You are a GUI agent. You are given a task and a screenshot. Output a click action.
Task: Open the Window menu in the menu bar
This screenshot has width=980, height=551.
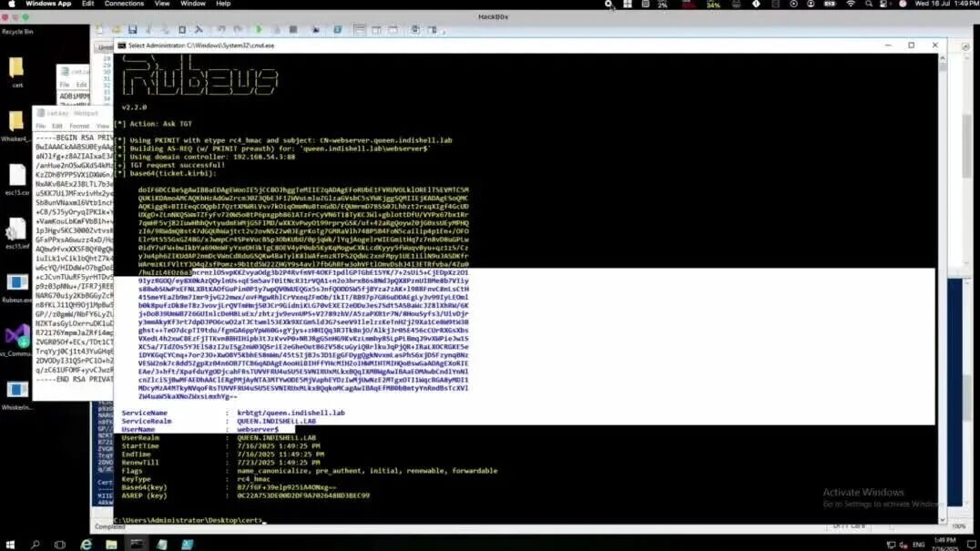(x=192, y=4)
